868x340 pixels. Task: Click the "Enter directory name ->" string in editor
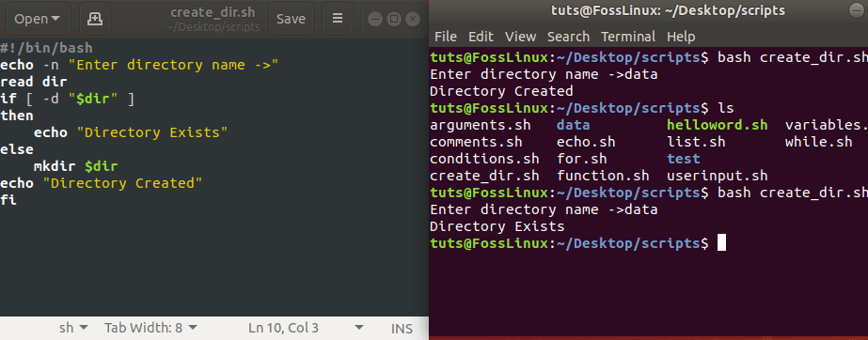(x=173, y=65)
